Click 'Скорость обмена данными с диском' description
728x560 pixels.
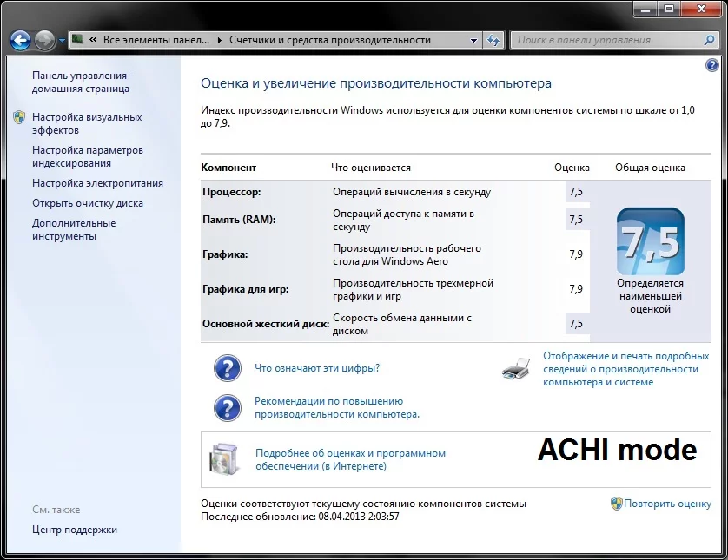coord(402,325)
